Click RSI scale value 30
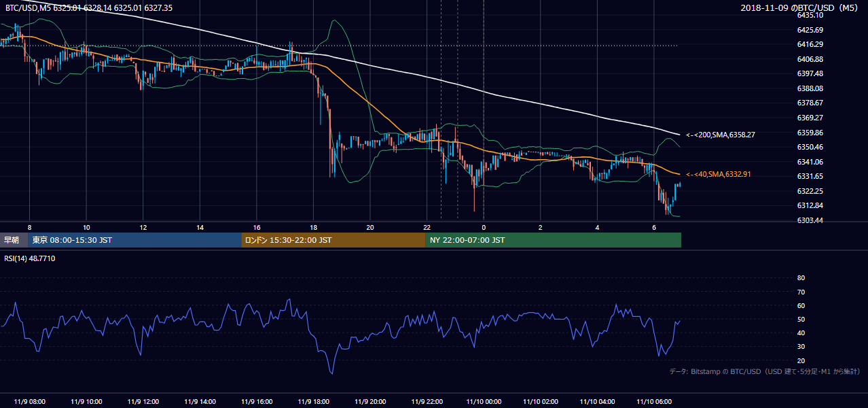868x408 pixels. [x=801, y=347]
